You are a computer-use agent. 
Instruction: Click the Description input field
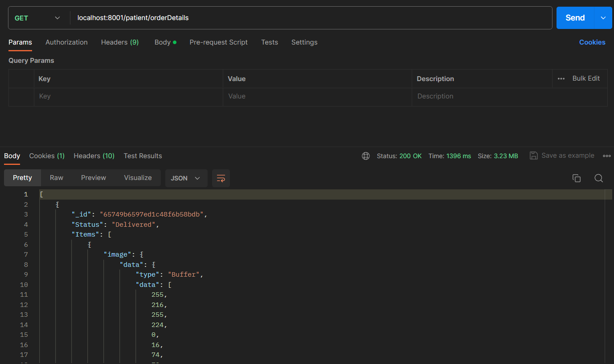pos(509,96)
